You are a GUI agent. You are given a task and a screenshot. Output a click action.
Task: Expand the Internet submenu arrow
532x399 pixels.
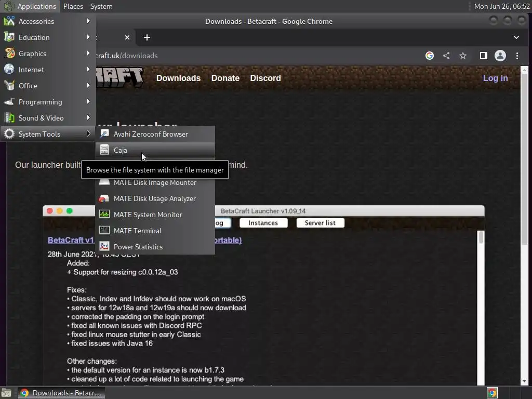coord(88,69)
